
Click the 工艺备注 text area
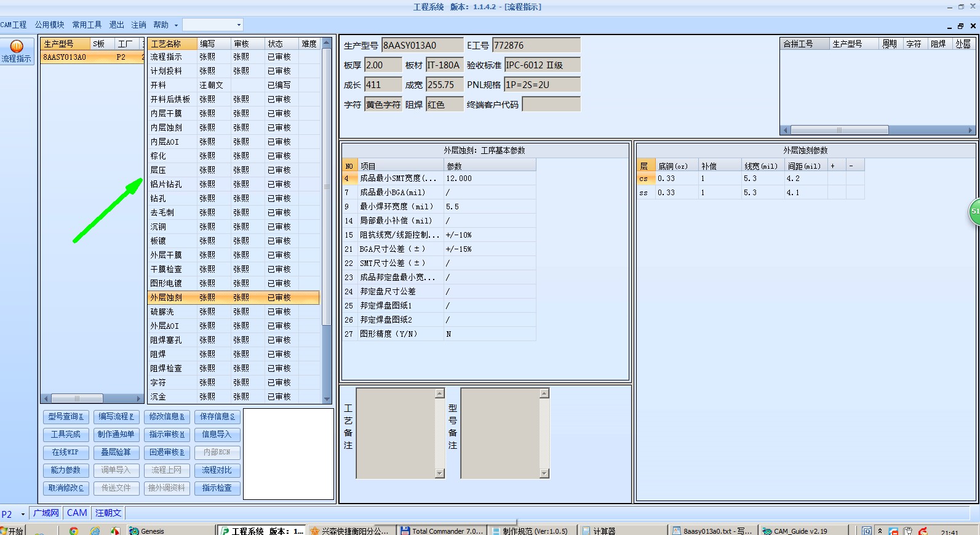click(x=396, y=433)
